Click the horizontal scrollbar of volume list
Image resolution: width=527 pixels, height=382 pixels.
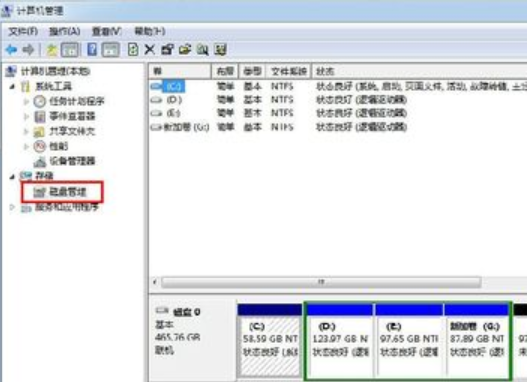point(321,282)
